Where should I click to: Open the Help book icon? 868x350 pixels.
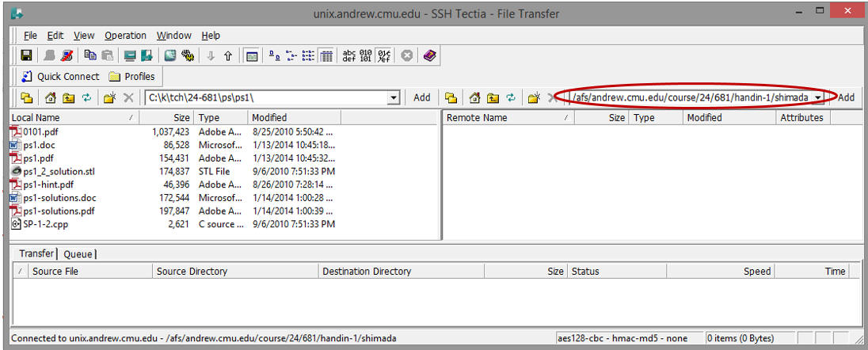pyautogui.click(x=429, y=55)
